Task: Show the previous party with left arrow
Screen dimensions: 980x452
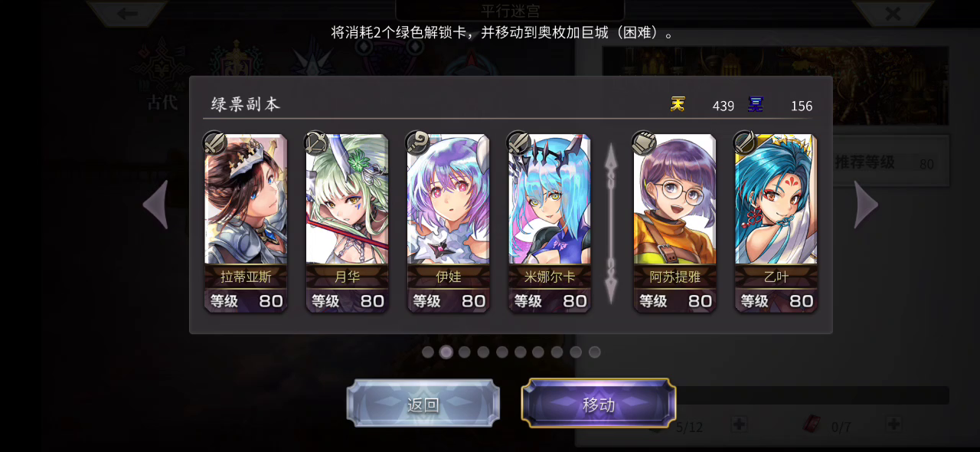Action: click(155, 205)
